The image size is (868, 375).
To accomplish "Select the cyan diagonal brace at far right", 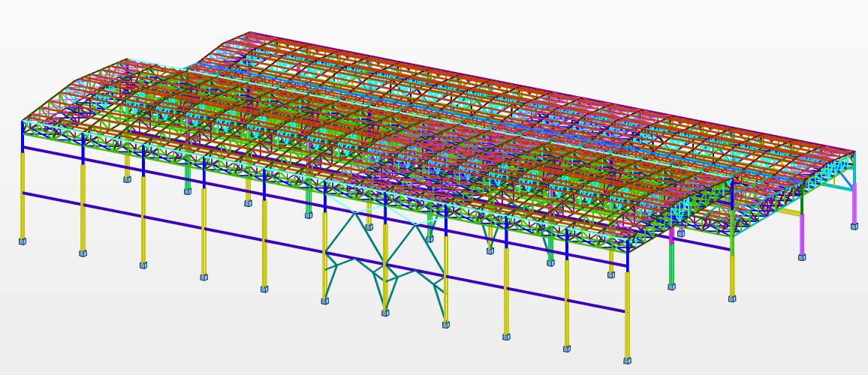I will click(x=847, y=177).
